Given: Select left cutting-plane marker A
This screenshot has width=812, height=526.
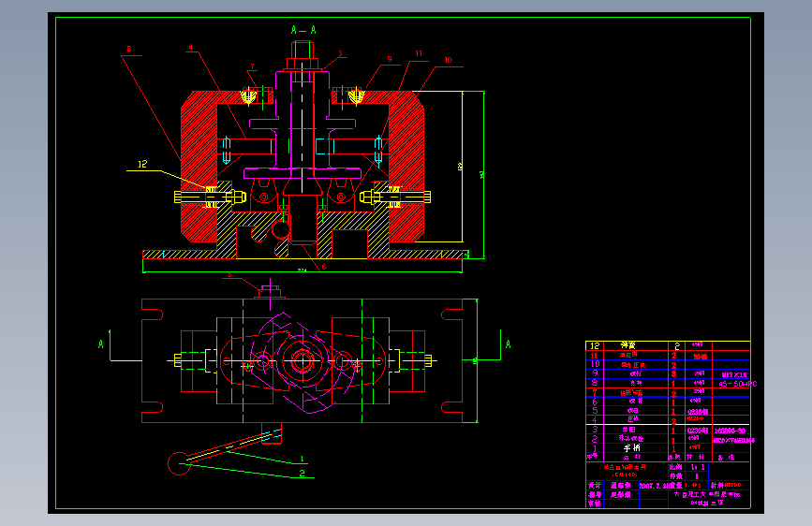Looking at the screenshot, I should click(x=101, y=344).
